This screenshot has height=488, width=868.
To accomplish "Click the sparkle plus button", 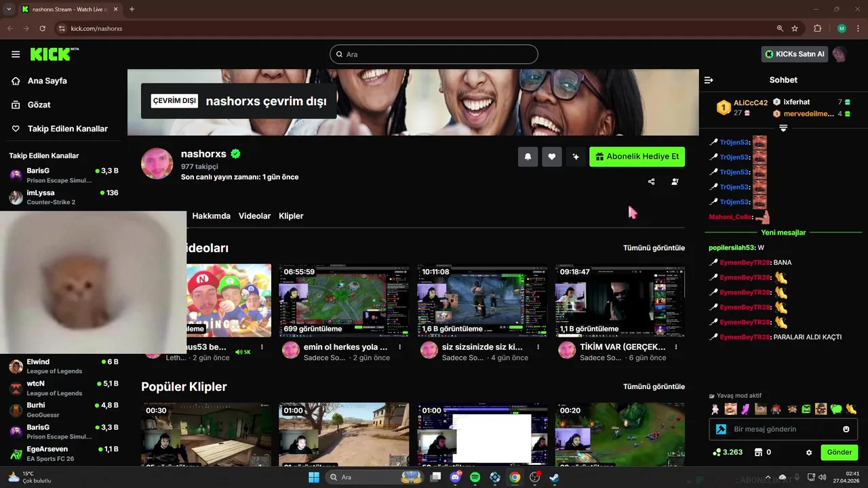I will coord(576,157).
